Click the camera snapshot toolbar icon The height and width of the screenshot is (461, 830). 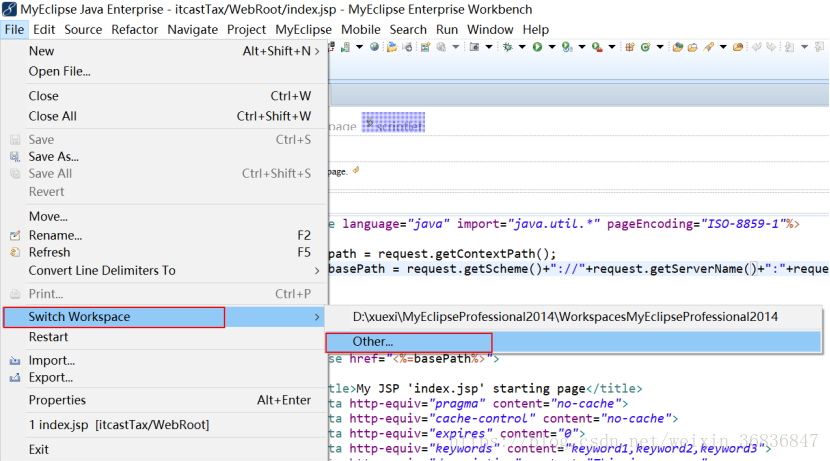tap(474, 47)
